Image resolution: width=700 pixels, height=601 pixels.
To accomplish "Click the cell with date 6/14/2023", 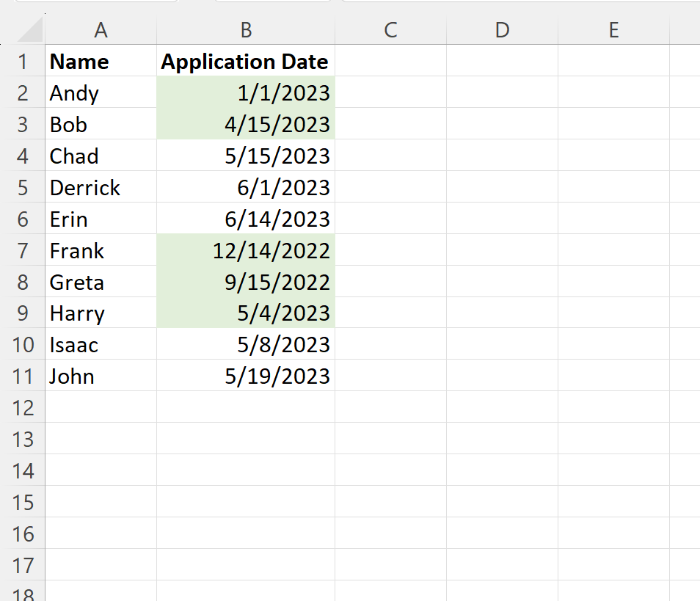I will coord(246,219).
